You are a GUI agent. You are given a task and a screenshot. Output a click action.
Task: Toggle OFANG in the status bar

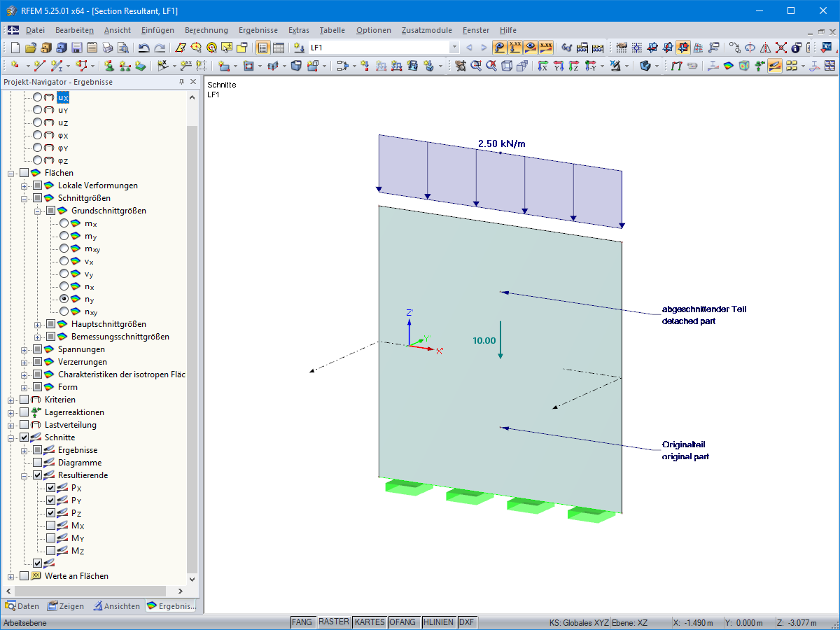point(403,622)
